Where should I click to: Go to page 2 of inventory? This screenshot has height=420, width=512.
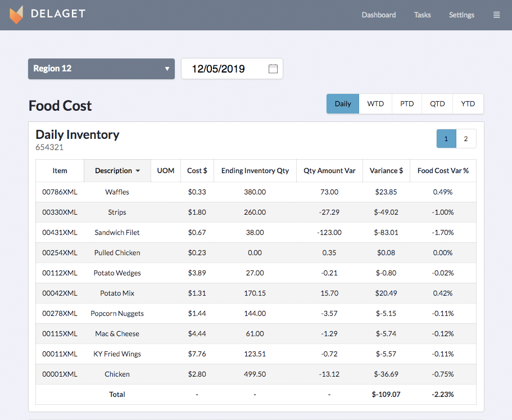(x=466, y=139)
